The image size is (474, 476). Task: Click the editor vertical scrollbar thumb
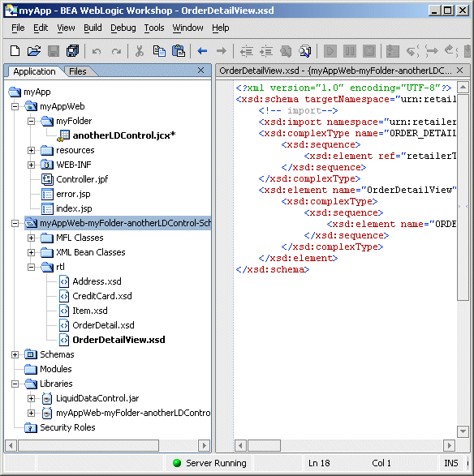click(463, 197)
